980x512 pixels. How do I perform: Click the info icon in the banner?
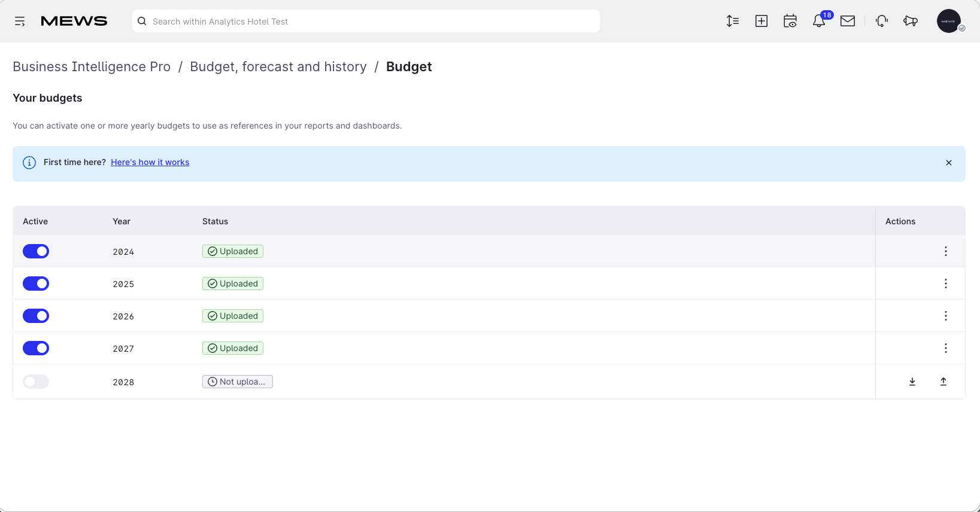29,163
